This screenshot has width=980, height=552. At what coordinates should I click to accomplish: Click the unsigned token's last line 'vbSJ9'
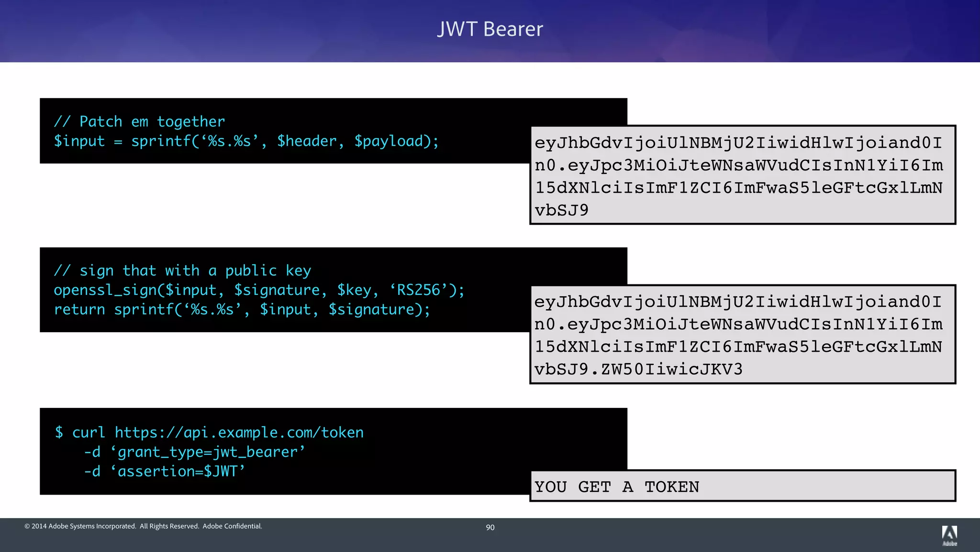[561, 210]
